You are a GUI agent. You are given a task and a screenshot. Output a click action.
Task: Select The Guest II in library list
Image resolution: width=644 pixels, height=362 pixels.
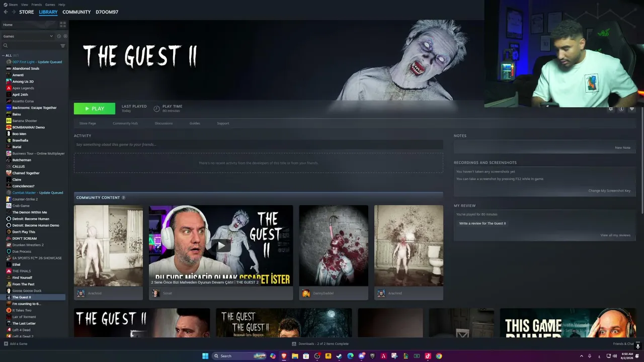pyautogui.click(x=33, y=297)
